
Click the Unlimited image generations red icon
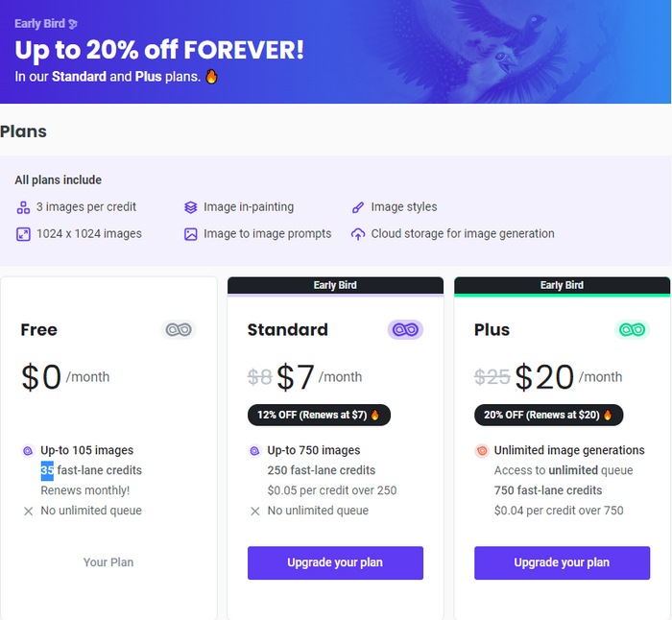click(x=482, y=450)
